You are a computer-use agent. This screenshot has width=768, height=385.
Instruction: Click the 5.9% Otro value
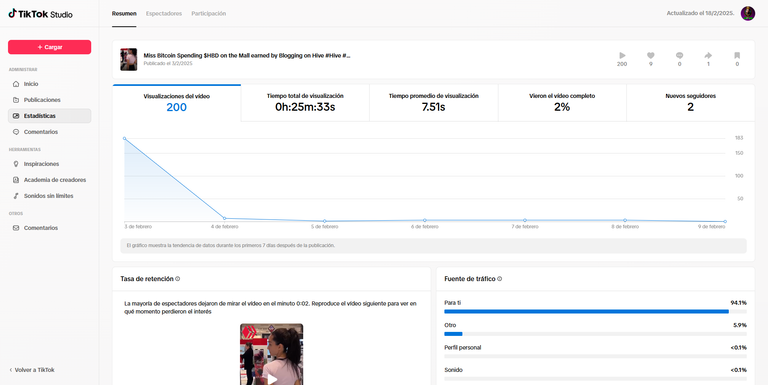point(740,325)
